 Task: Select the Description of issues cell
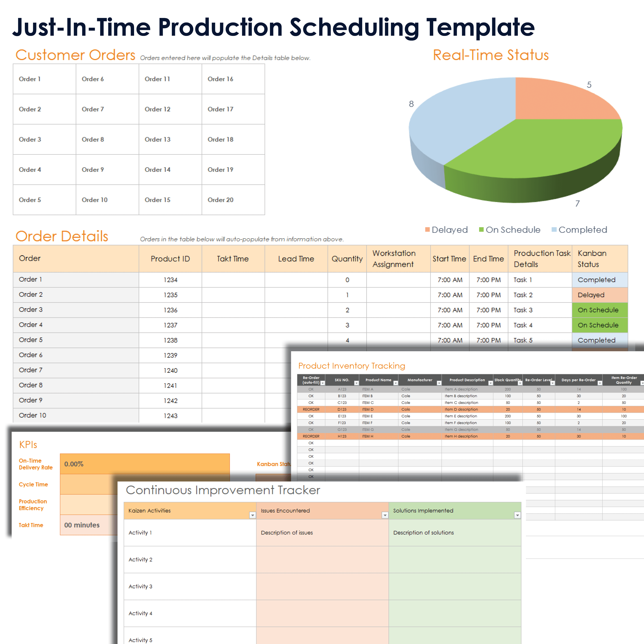coord(322,533)
